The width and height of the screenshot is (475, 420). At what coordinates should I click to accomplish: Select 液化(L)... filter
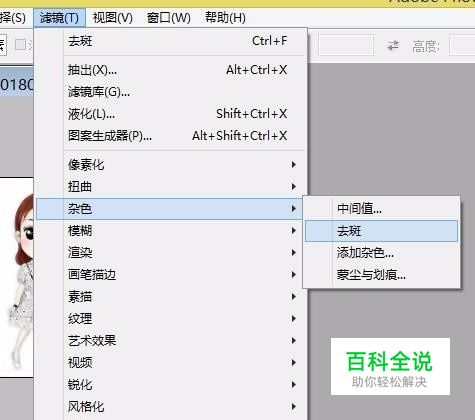(x=171, y=114)
